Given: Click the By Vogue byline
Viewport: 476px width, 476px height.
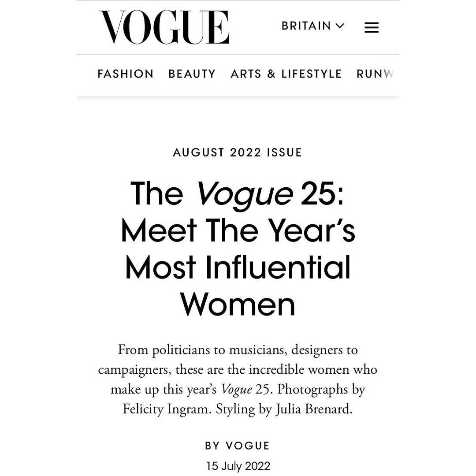Looking at the screenshot, I should click(238, 446).
